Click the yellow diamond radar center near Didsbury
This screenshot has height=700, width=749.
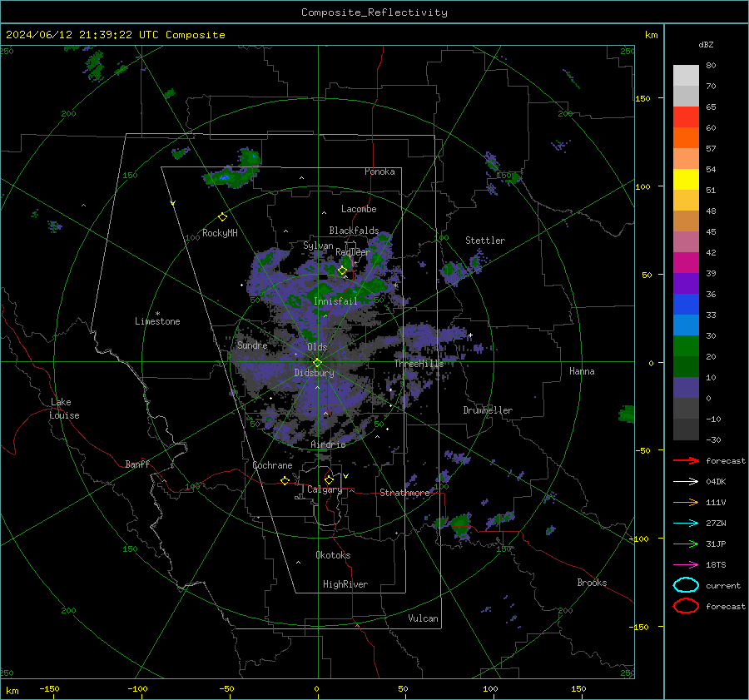(317, 363)
